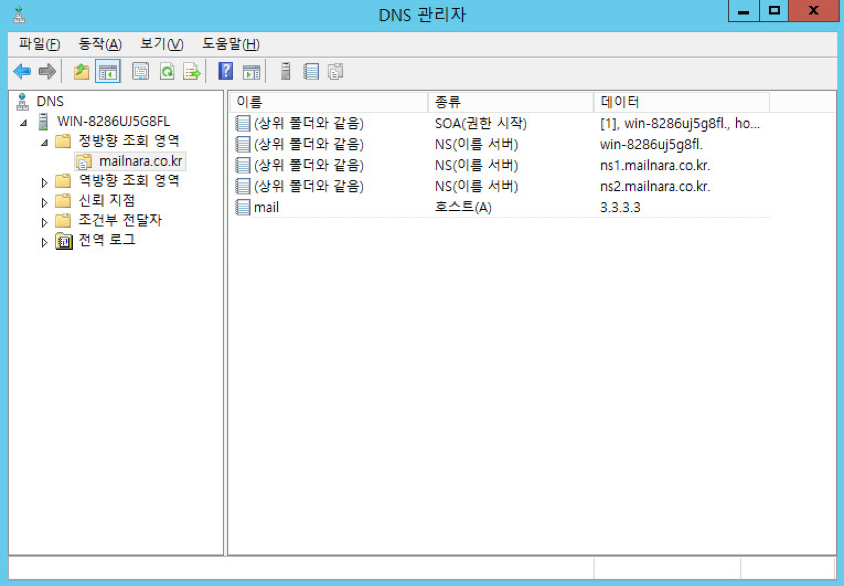
Task: Click the zone icon of mailnara.co.kr
Action: pyautogui.click(x=83, y=161)
